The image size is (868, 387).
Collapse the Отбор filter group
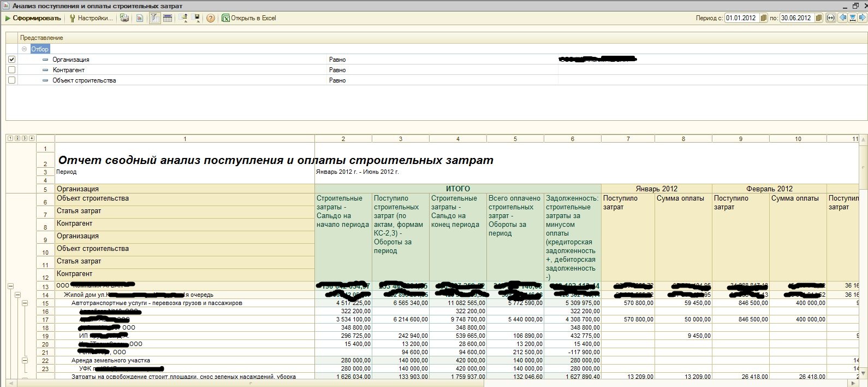[25, 49]
